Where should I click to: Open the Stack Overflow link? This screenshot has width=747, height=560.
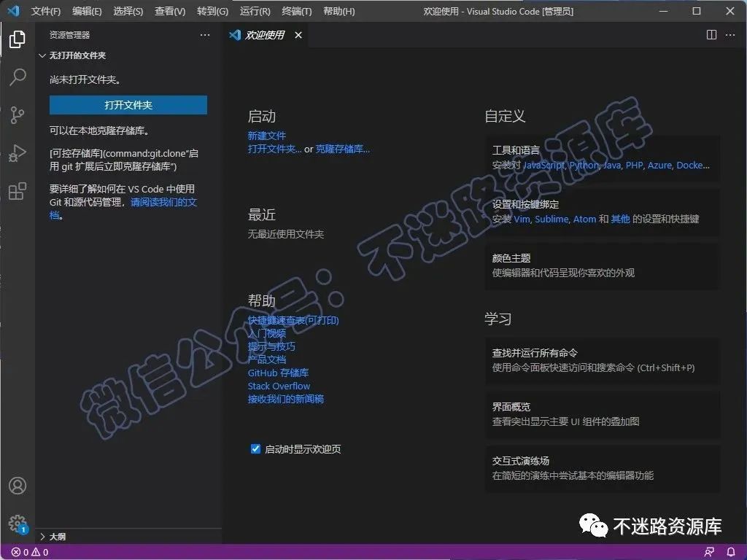[x=279, y=386]
